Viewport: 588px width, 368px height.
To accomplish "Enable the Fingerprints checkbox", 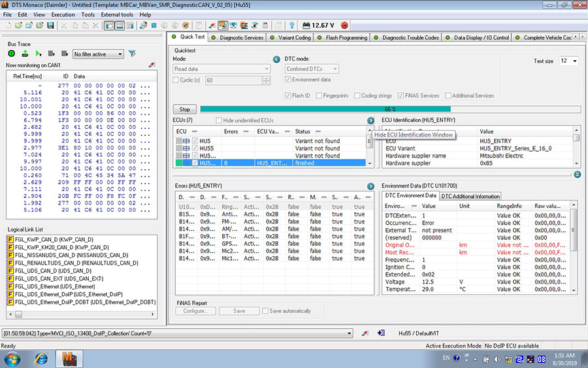I will pyautogui.click(x=318, y=95).
